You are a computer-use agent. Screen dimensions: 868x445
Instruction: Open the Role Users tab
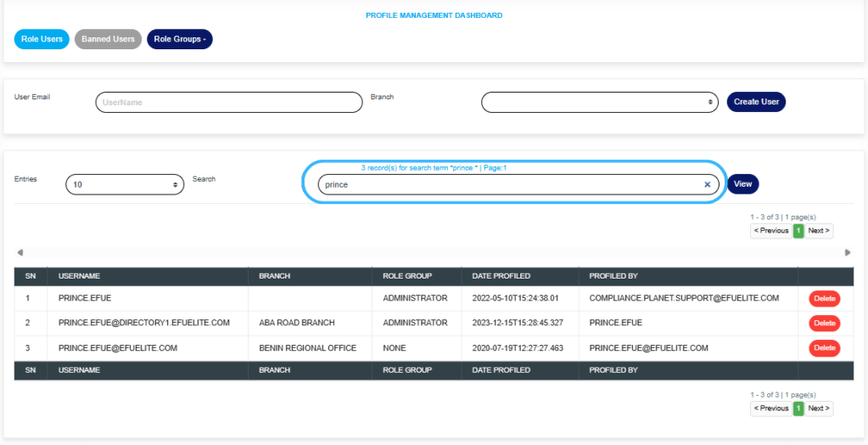[42, 39]
